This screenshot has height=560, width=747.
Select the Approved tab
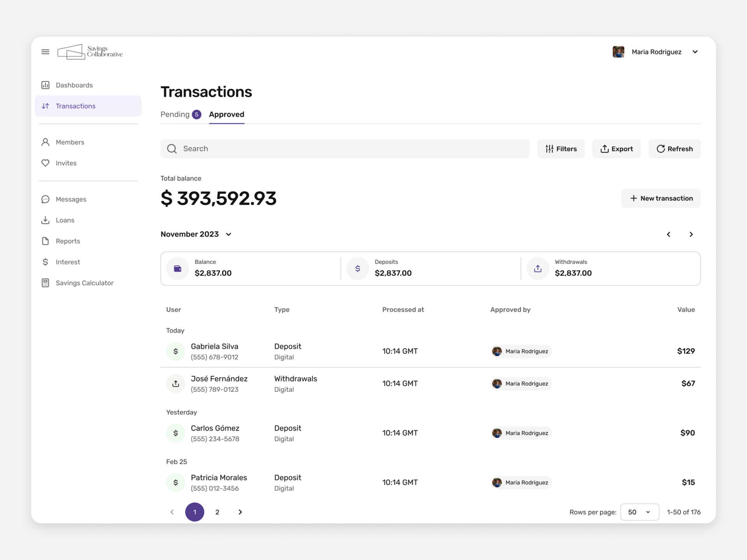pos(226,114)
